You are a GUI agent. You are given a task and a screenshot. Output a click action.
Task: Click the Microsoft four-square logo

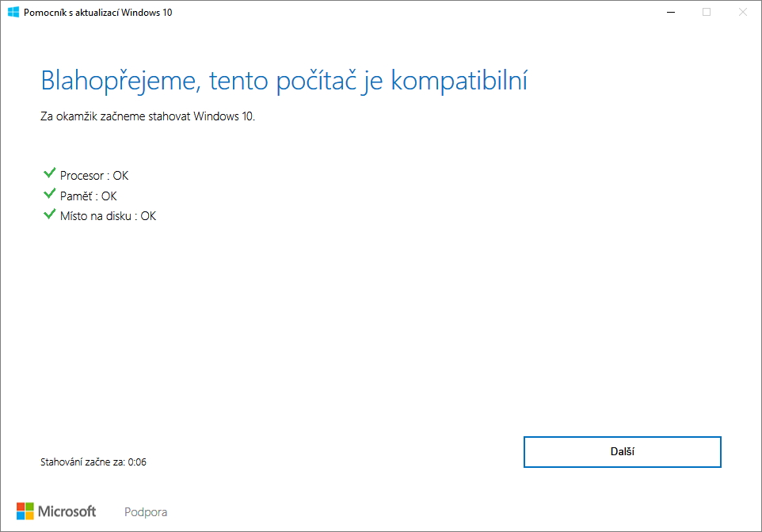pyautogui.click(x=25, y=511)
